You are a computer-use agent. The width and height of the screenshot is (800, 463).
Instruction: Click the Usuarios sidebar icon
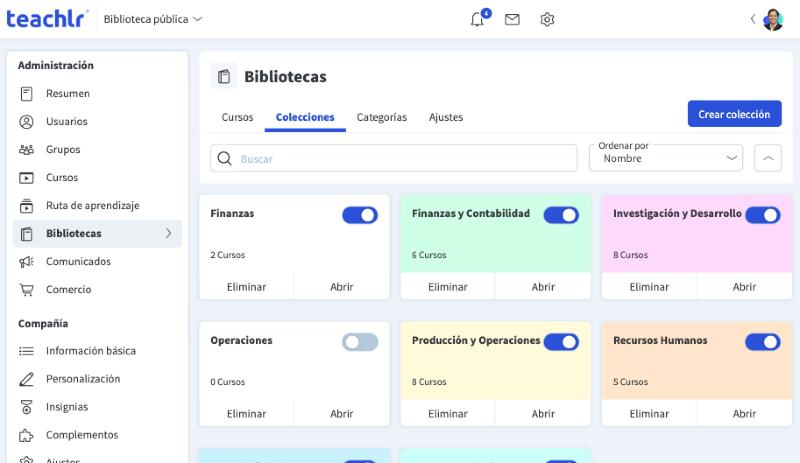[26, 121]
